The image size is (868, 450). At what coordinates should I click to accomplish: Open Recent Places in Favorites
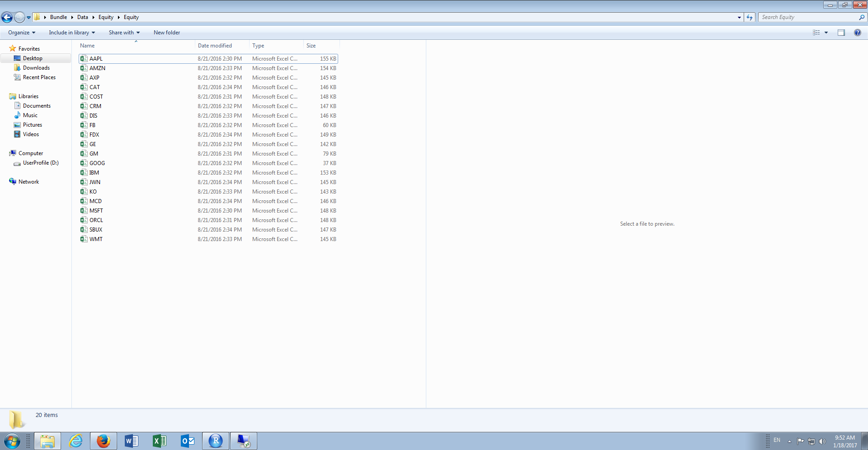pyautogui.click(x=39, y=77)
